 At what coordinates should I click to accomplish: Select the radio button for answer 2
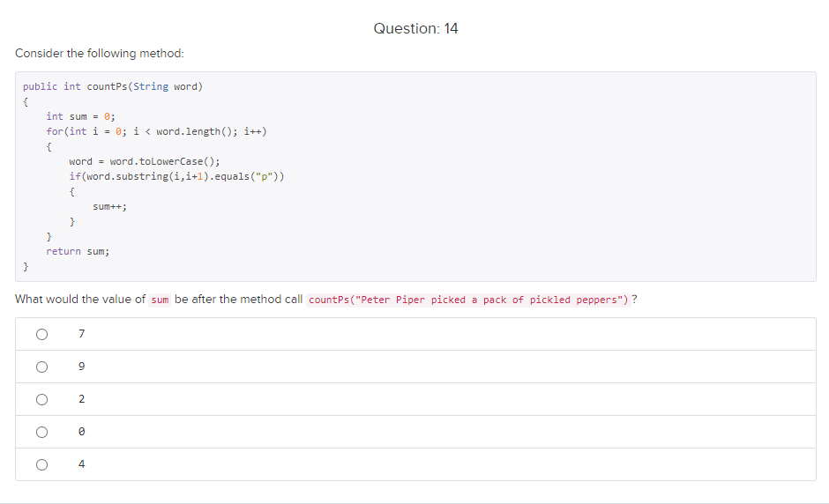click(41, 399)
